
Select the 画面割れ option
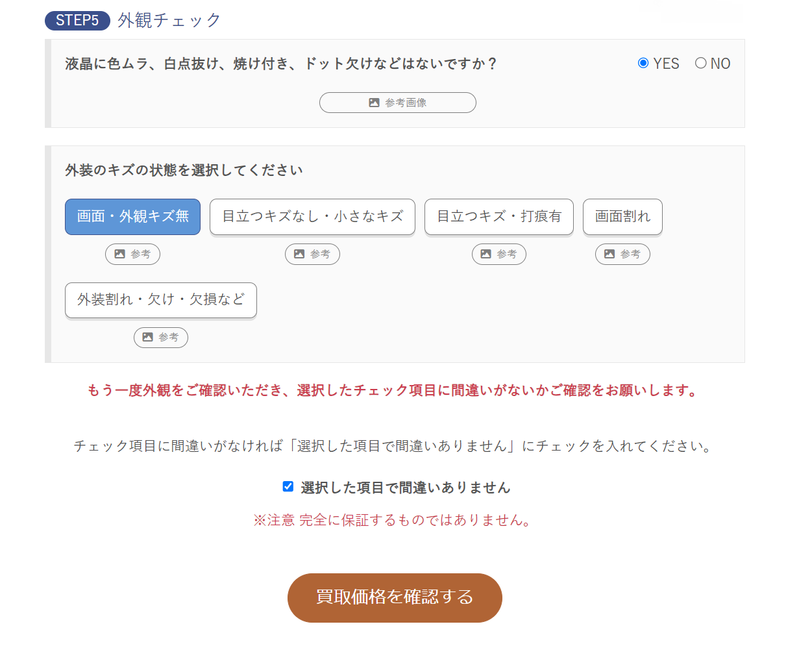[x=622, y=217]
